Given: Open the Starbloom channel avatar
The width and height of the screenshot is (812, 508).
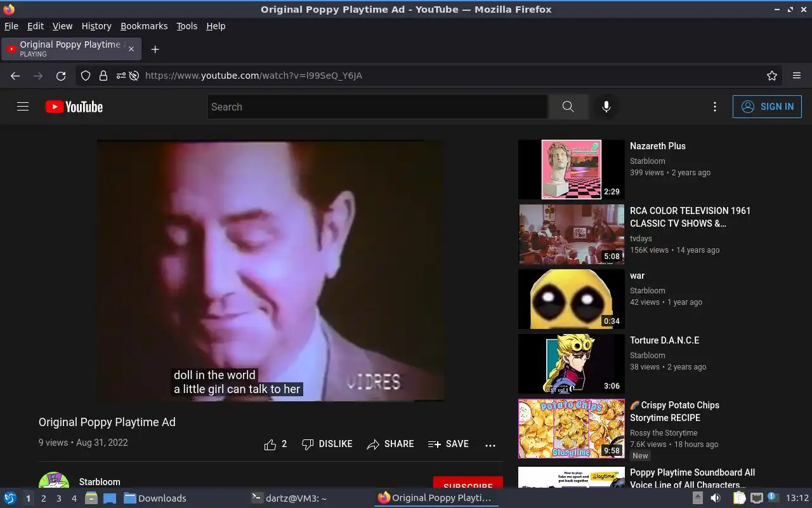Looking at the screenshot, I should tap(54, 481).
